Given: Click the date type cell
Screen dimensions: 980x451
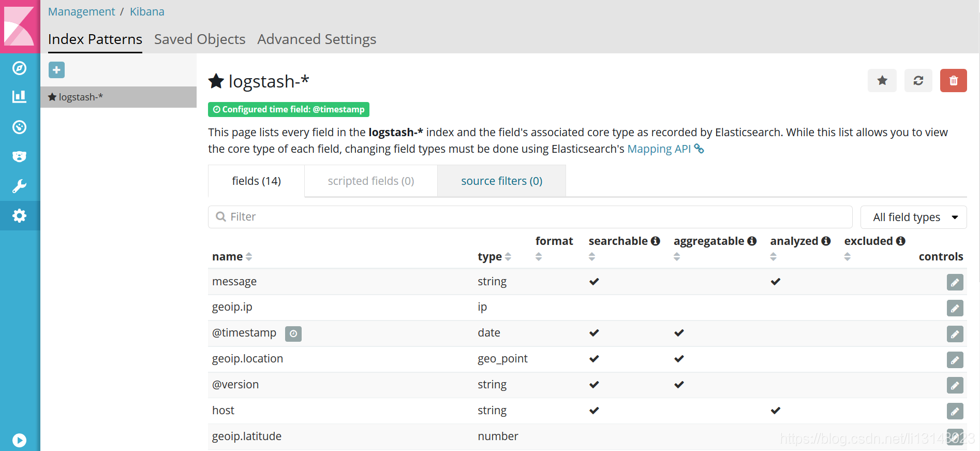Looking at the screenshot, I should click(x=489, y=333).
